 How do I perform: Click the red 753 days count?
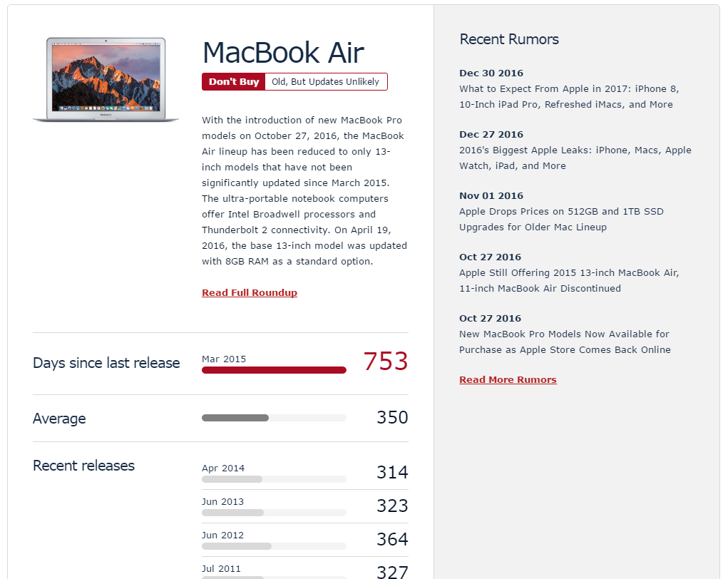click(385, 362)
